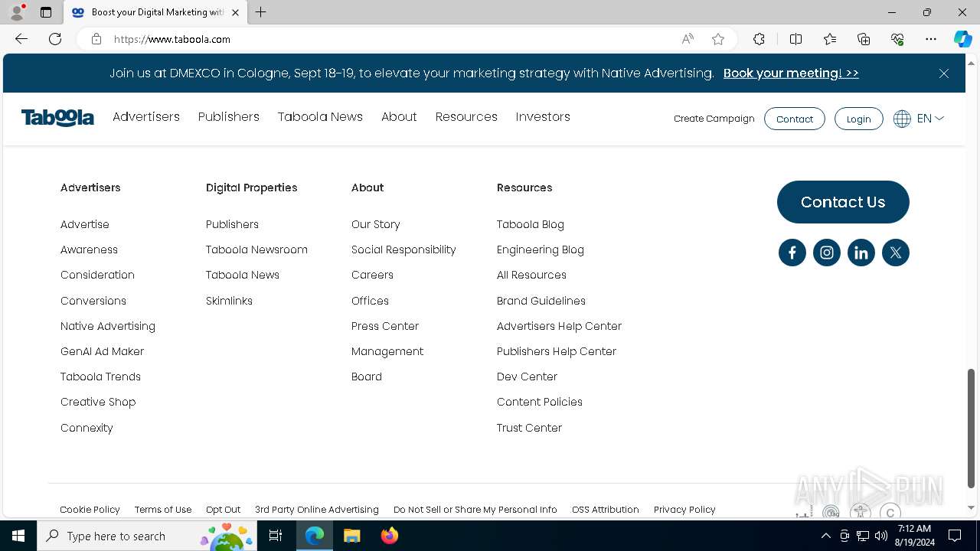Open File Explorer from taskbar
The height and width of the screenshot is (551, 980).
pyautogui.click(x=351, y=536)
